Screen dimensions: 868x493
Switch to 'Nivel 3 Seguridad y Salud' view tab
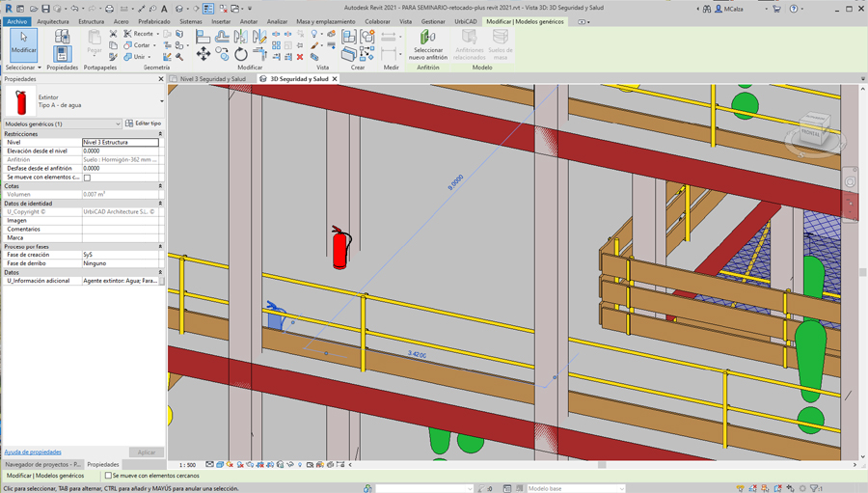[x=212, y=79]
